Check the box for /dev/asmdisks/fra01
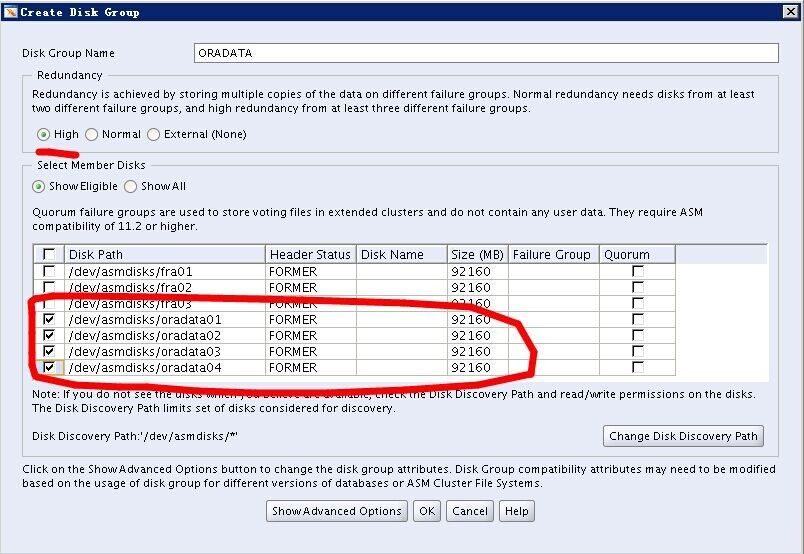The image size is (804, 554). (49, 271)
